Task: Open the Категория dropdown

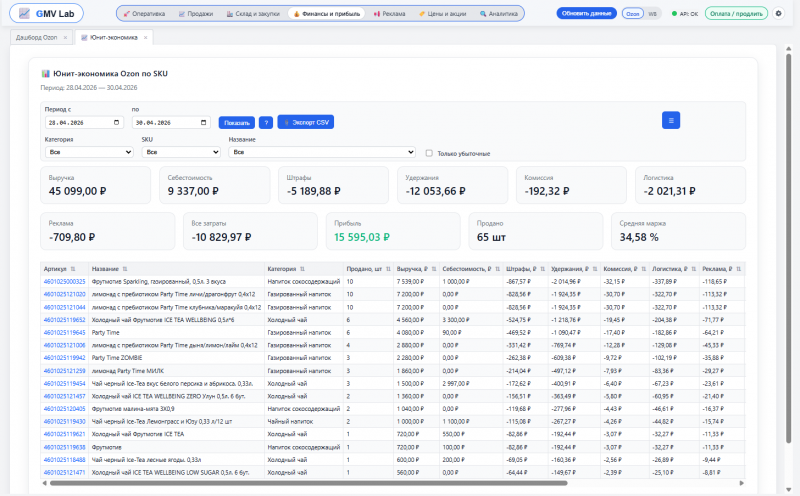Action: pyautogui.click(x=89, y=152)
